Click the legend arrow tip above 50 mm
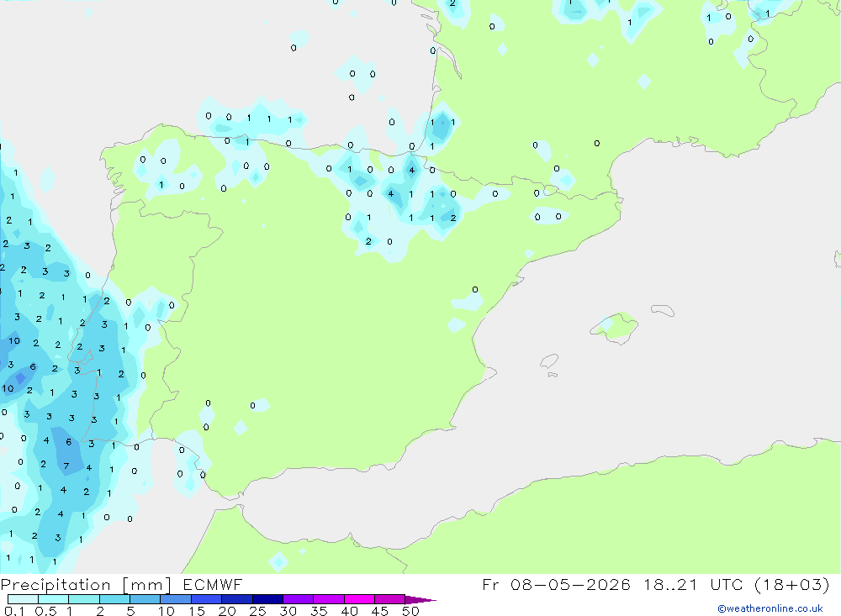841x616 pixels. click(x=420, y=600)
